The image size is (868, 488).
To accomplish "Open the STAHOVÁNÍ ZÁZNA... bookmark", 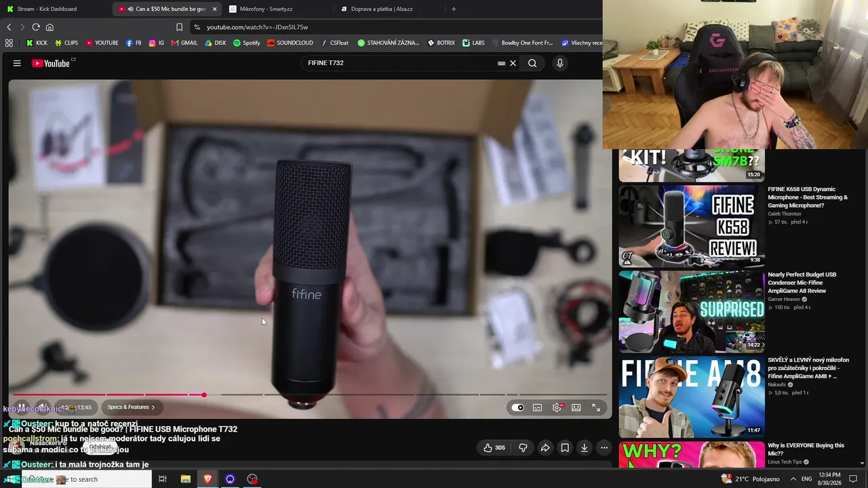I will pos(389,43).
